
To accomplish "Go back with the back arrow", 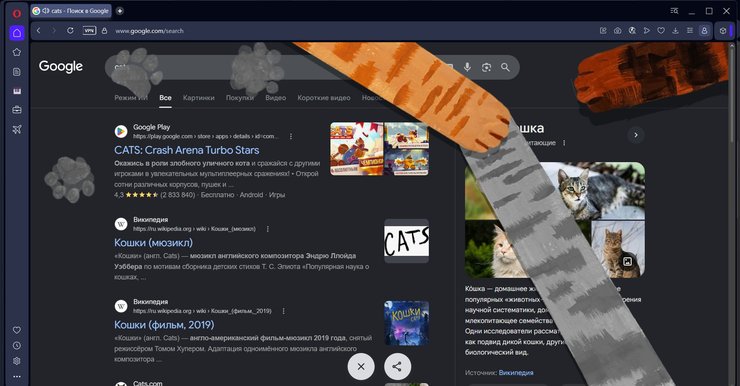I will pos(39,31).
